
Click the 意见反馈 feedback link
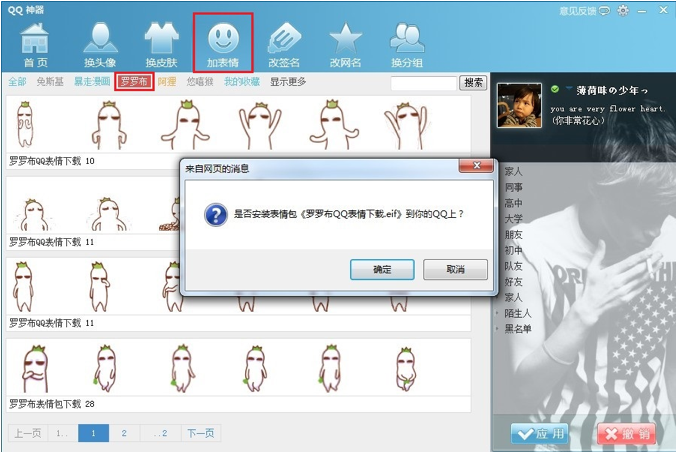[x=584, y=11]
